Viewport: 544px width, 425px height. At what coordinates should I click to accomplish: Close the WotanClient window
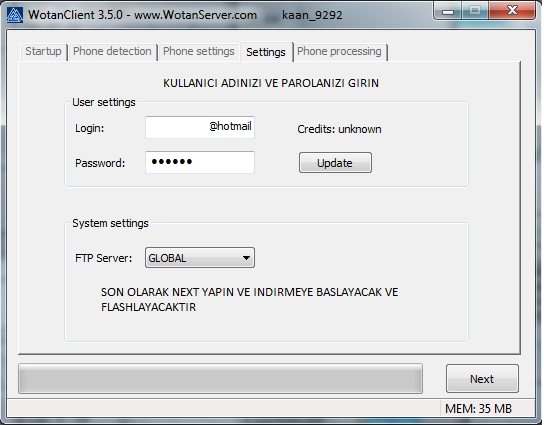tap(512, 10)
